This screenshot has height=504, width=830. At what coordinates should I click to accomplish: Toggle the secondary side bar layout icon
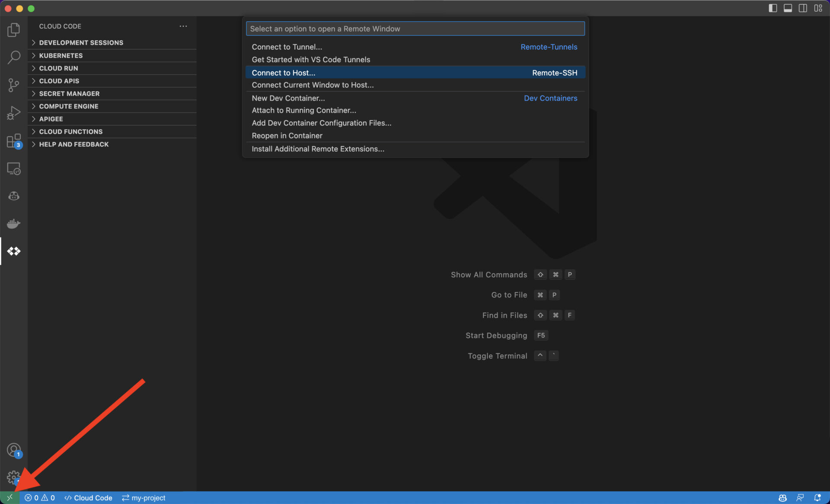pos(803,8)
